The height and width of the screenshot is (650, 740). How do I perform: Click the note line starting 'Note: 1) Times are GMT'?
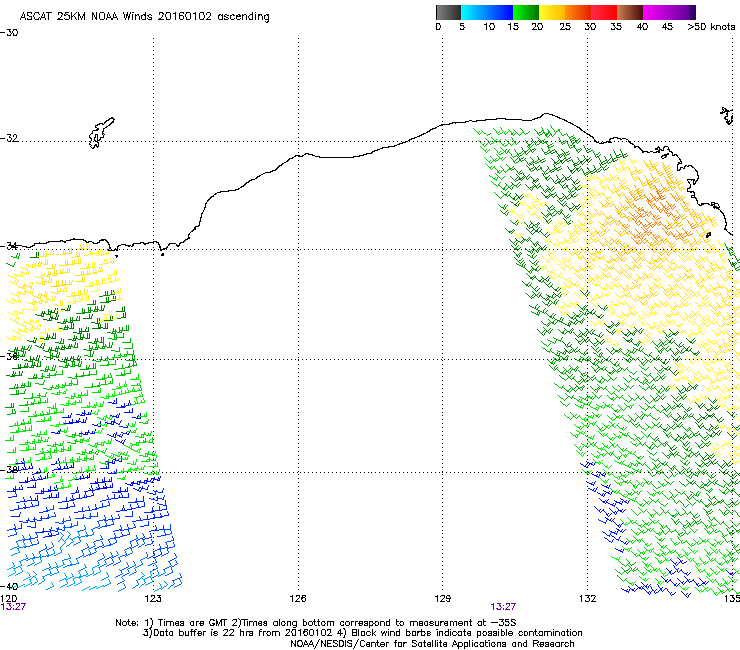[316, 623]
